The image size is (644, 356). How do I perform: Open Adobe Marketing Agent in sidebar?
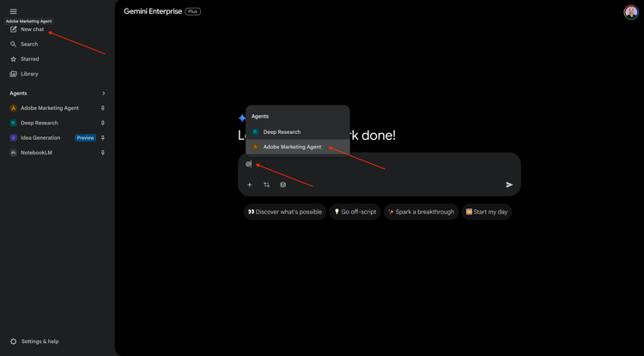pos(50,108)
